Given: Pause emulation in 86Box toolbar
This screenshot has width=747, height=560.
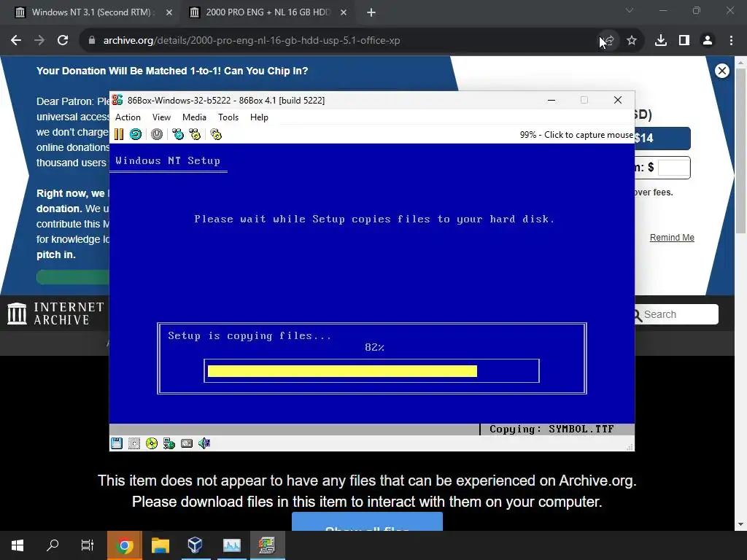Looking at the screenshot, I should [x=119, y=134].
